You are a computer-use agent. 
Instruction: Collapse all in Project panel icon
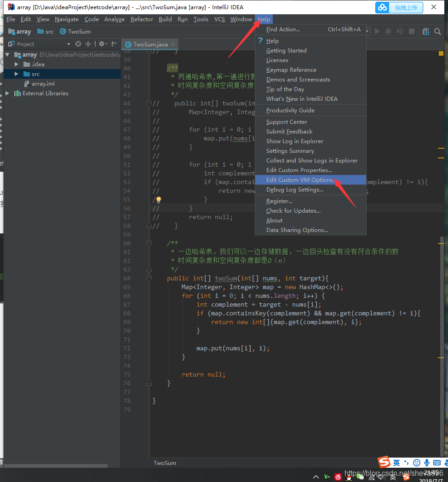click(x=88, y=44)
